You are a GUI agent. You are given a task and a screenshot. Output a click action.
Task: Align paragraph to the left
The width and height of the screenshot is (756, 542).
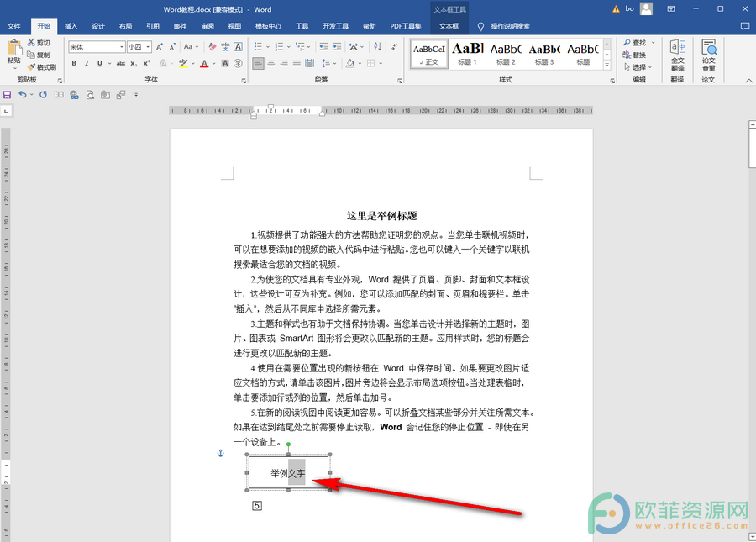[x=258, y=63]
